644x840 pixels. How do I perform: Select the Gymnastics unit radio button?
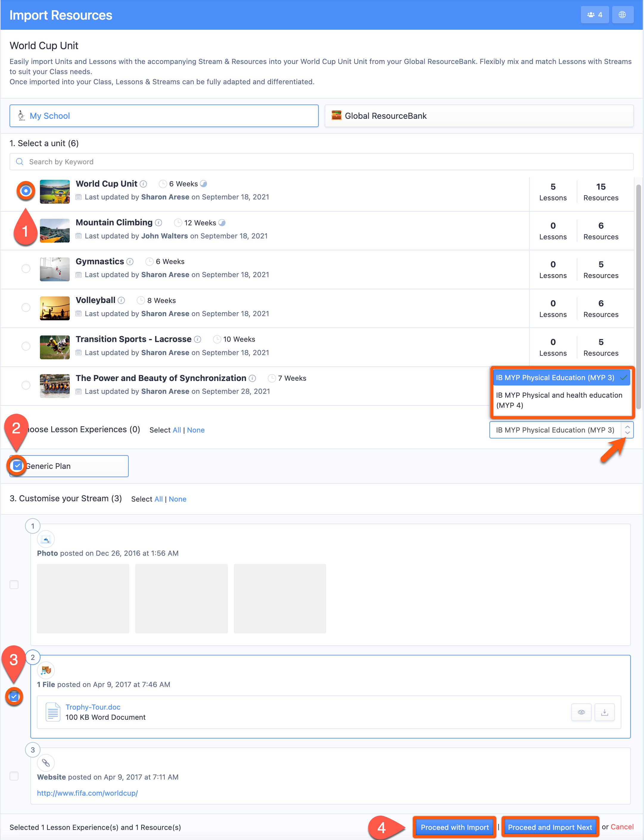coord(26,268)
